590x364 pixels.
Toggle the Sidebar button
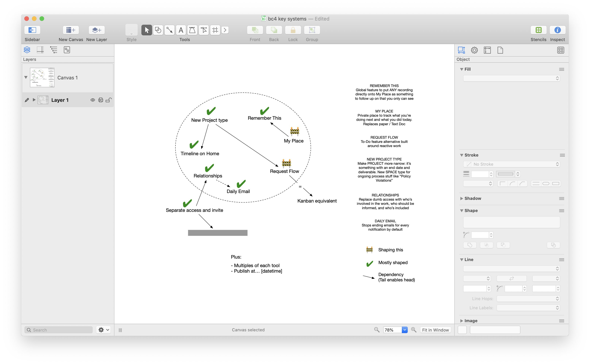32,30
